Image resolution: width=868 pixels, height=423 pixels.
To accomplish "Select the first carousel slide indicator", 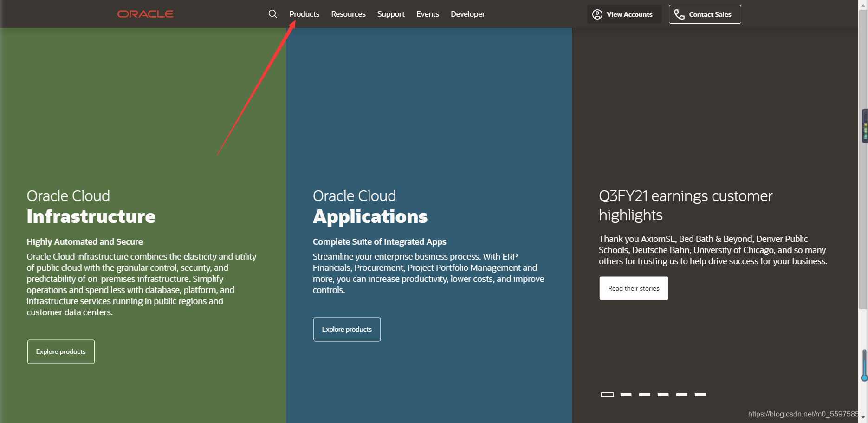I will click(607, 395).
